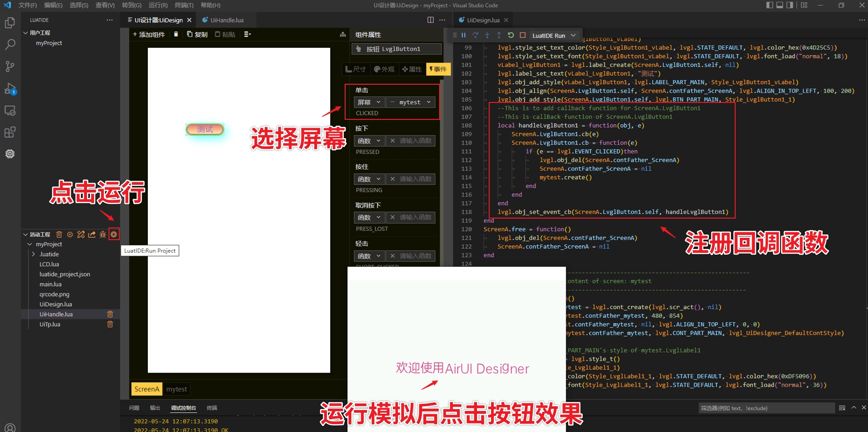Open the 运行(R) menu

(x=158, y=5)
